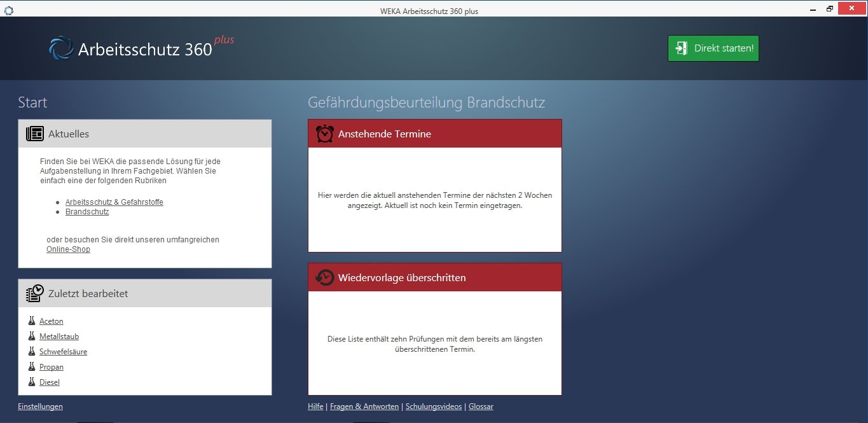Viewport: 868px width, 423px height.
Task: Open the Glossar link
Action: (481, 406)
